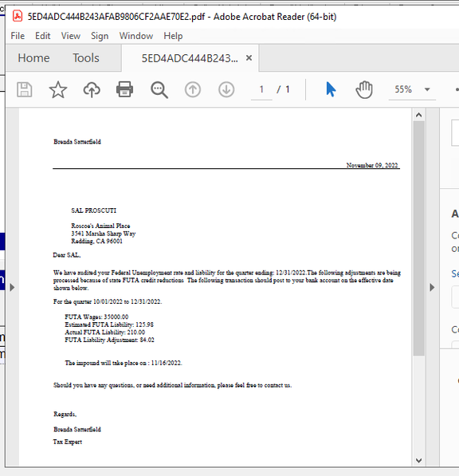Viewport: 459px width, 476px height.
Task: Open the find text magnifier tool
Action: tap(159, 90)
